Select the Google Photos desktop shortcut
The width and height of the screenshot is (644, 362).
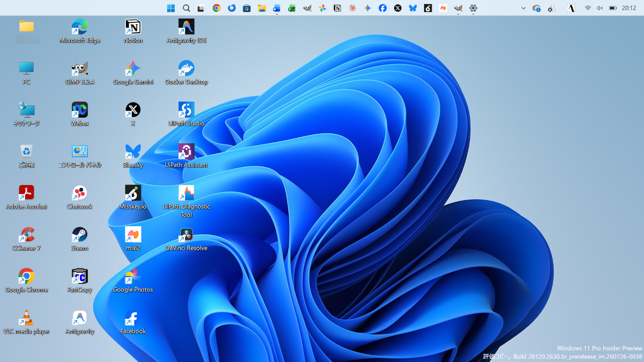[x=133, y=281]
